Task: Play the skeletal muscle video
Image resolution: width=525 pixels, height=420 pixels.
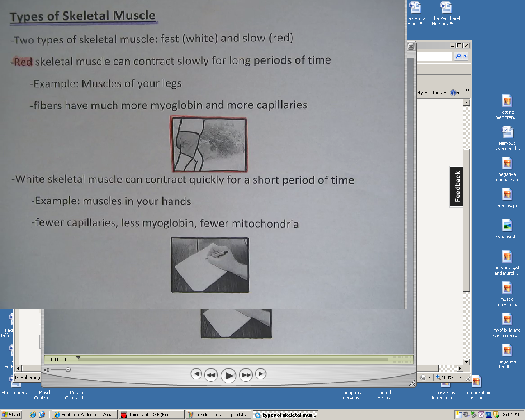Action: click(x=228, y=375)
